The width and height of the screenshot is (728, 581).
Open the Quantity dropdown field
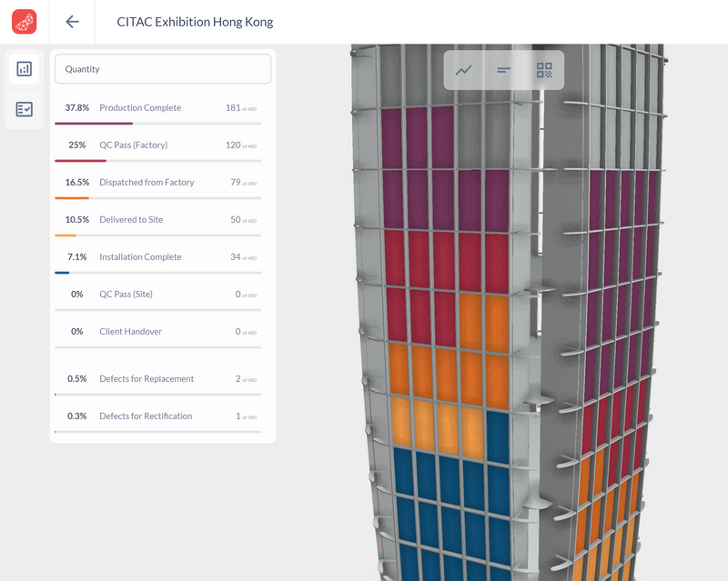click(163, 69)
